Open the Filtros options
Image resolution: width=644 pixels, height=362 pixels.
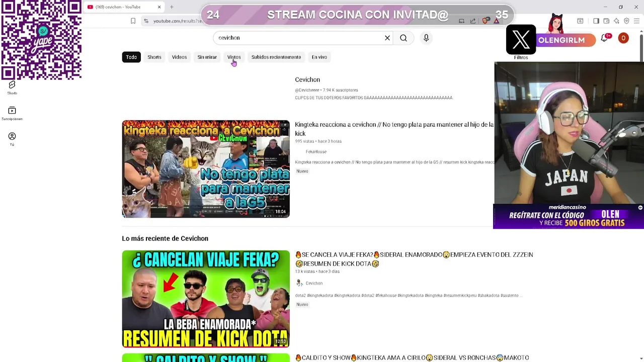point(521,57)
